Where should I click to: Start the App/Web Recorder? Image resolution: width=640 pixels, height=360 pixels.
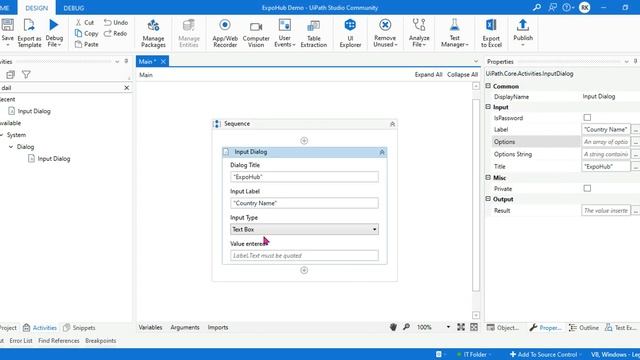(225, 33)
